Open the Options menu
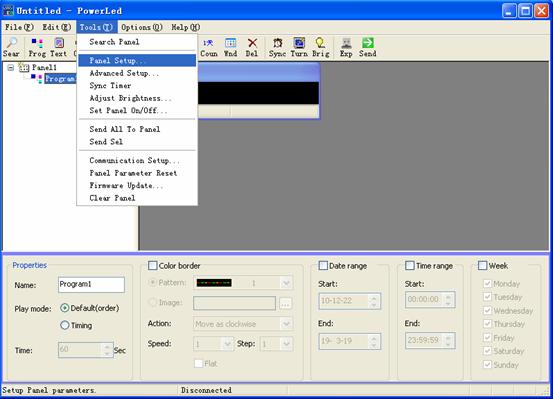Image resolution: width=553 pixels, height=399 pixels. pyautogui.click(x=142, y=27)
